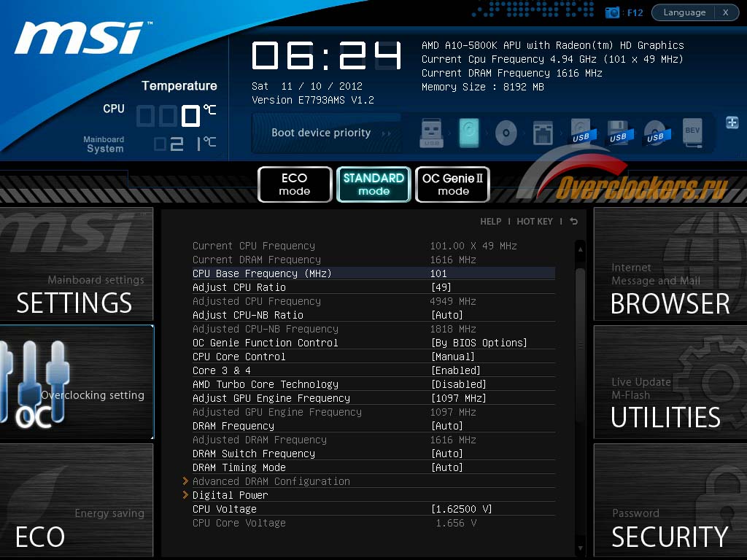This screenshot has height=560, width=747.
Task: Expand the Digital Power submenu
Action: point(230,495)
